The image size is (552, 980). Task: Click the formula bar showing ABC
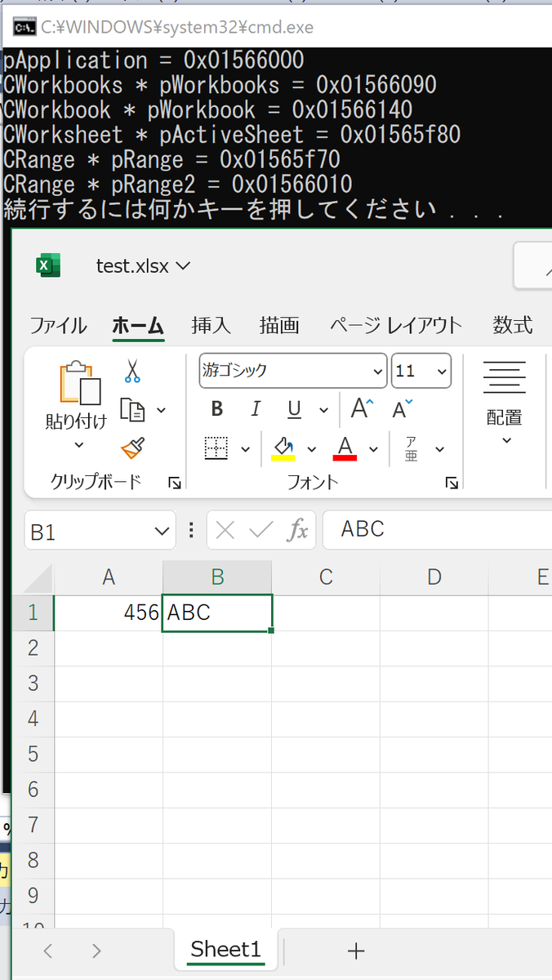[x=438, y=529]
